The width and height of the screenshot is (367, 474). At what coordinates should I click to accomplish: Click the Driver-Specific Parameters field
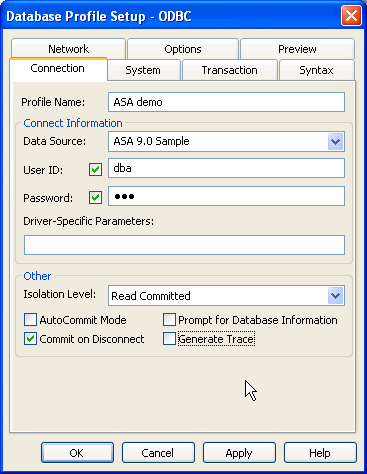click(184, 245)
